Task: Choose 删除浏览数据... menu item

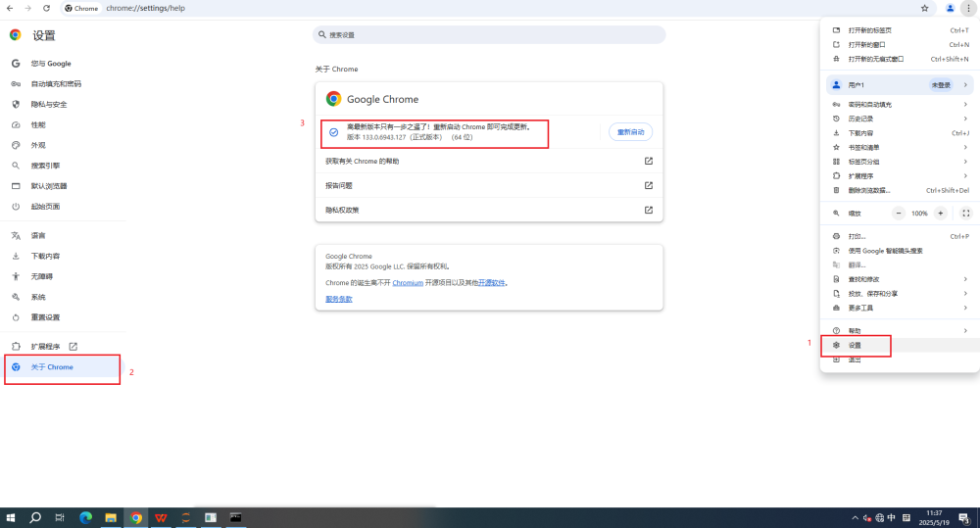Action: point(900,191)
